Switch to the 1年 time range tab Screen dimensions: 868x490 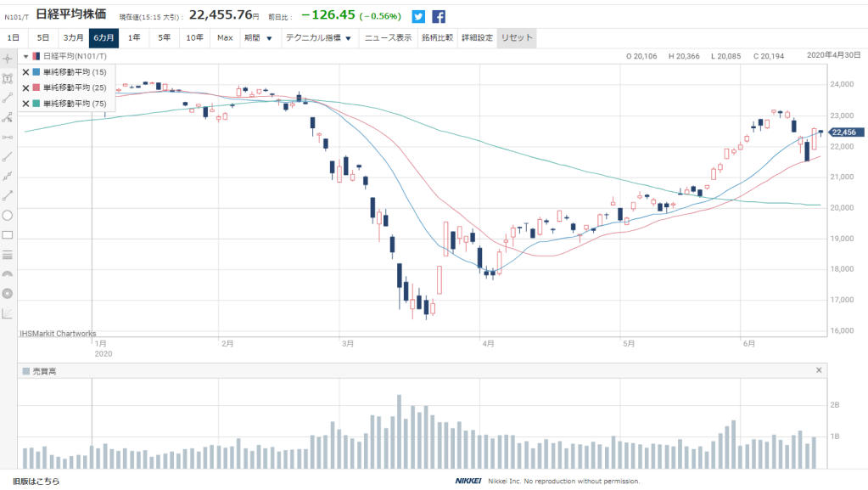tap(134, 38)
